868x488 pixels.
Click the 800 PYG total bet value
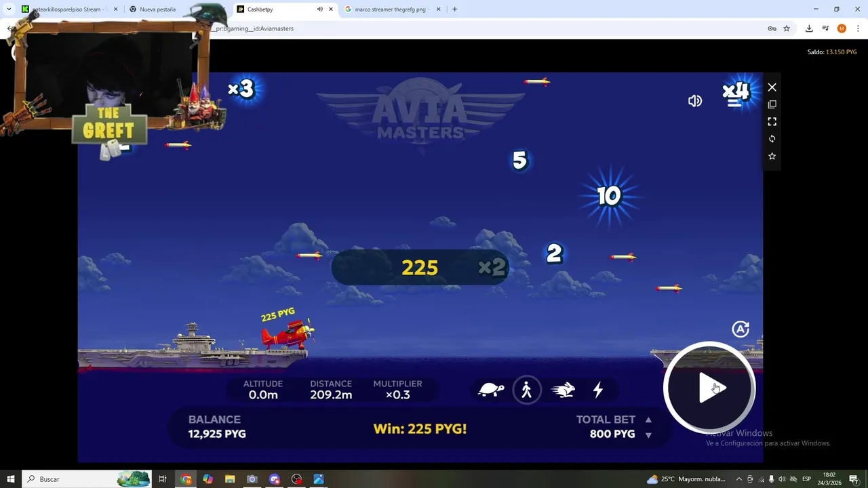[x=612, y=434]
